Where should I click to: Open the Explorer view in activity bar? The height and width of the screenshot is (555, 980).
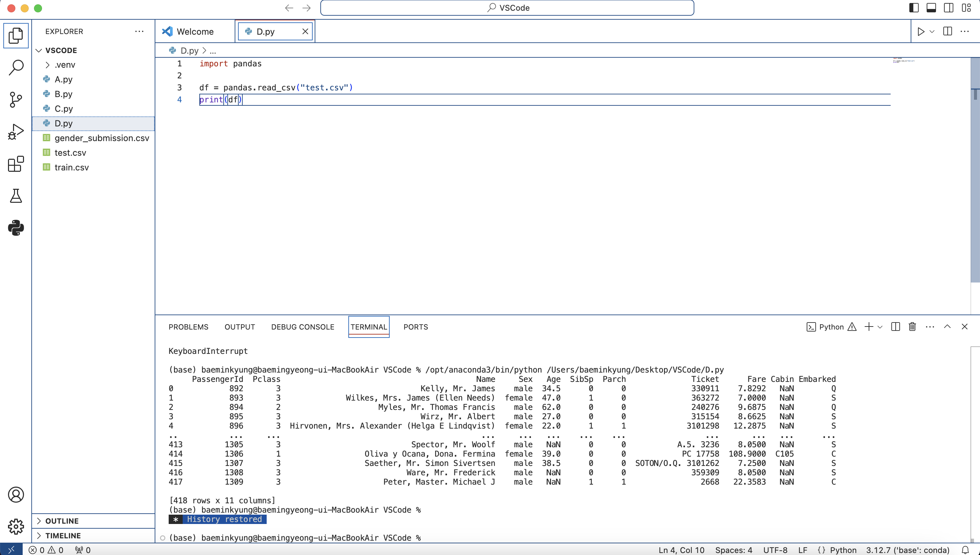coord(16,35)
